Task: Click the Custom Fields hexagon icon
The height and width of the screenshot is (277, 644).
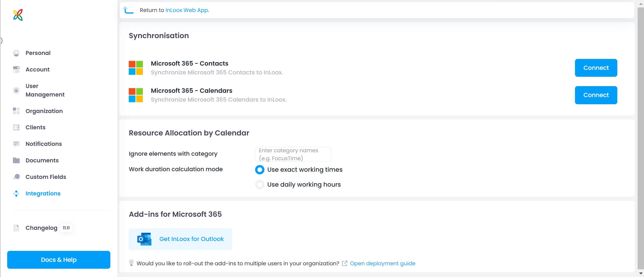Action: (x=16, y=176)
